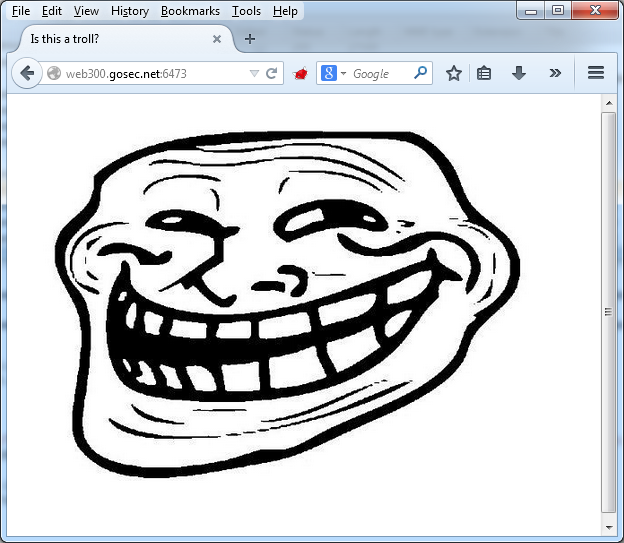Click the Google search engine icon
The width and height of the screenshot is (624, 543).
pyautogui.click(x=329, y=73)
